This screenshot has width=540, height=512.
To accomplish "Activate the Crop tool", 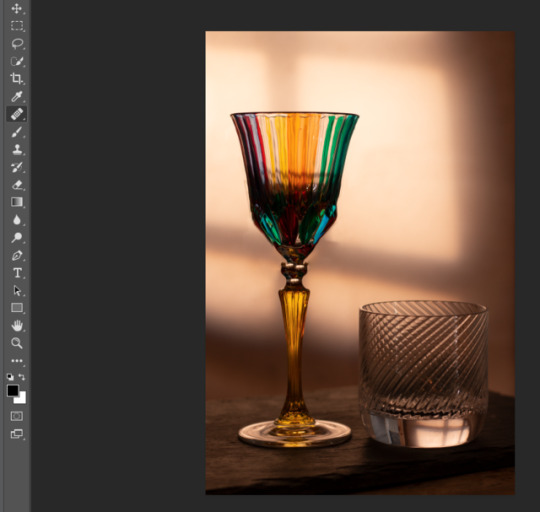I will point(17,79).
